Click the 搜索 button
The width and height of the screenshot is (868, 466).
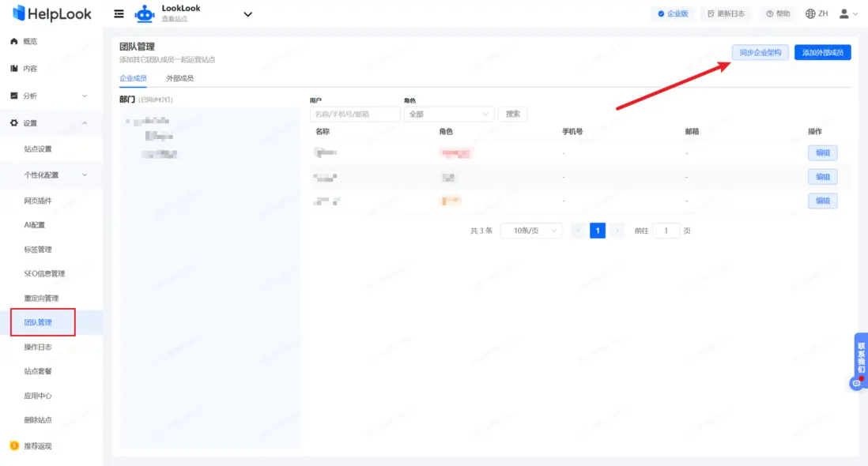click(512, 114)
